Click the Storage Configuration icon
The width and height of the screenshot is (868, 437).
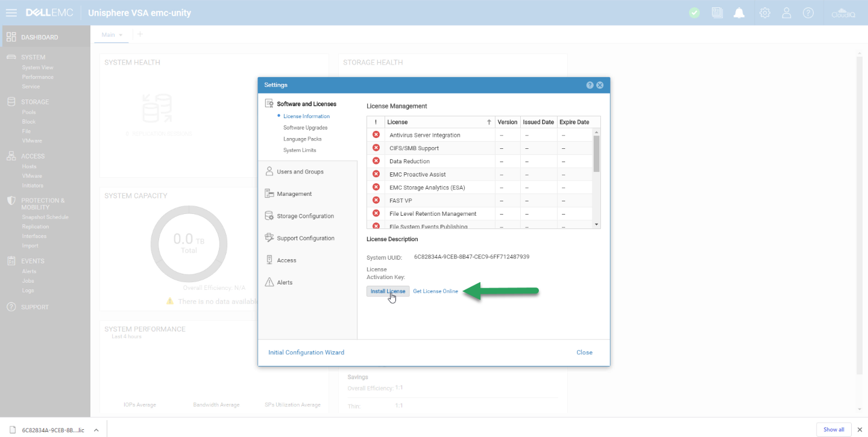(x=269, y=216)
